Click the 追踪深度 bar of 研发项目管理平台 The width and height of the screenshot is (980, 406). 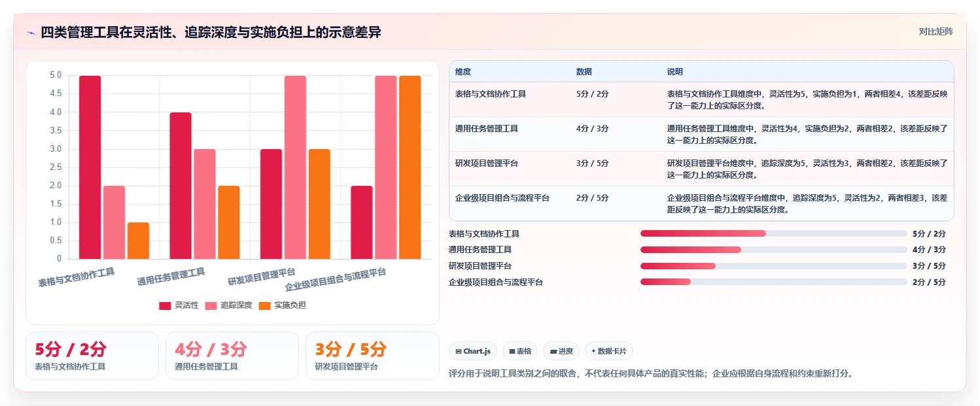pyautogui.click(x=296, y=167)
